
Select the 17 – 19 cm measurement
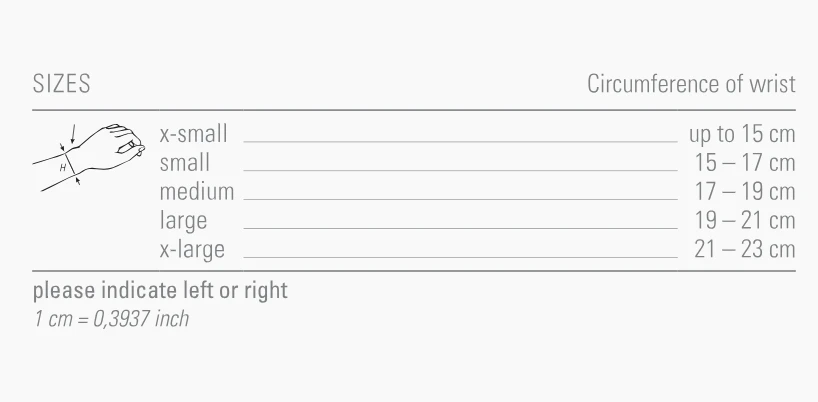click(745, 191)
